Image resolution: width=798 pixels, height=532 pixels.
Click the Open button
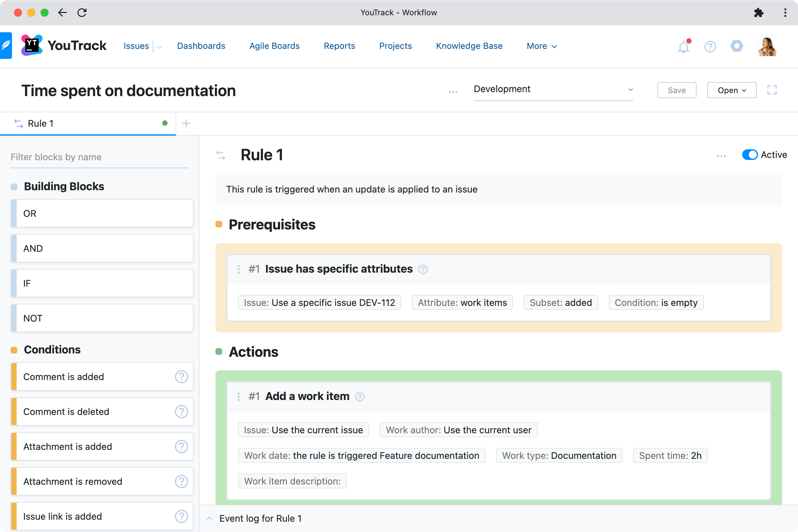pos(731,90)
